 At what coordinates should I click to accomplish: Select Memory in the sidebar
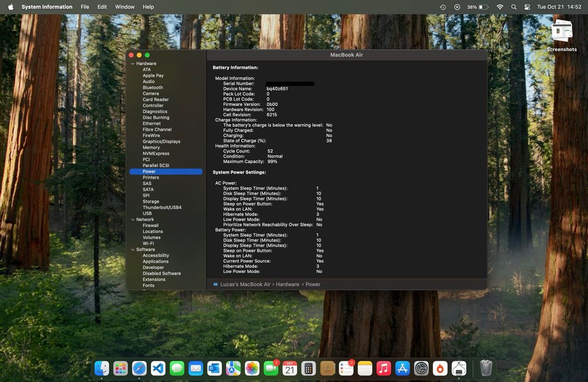(151, 148)
